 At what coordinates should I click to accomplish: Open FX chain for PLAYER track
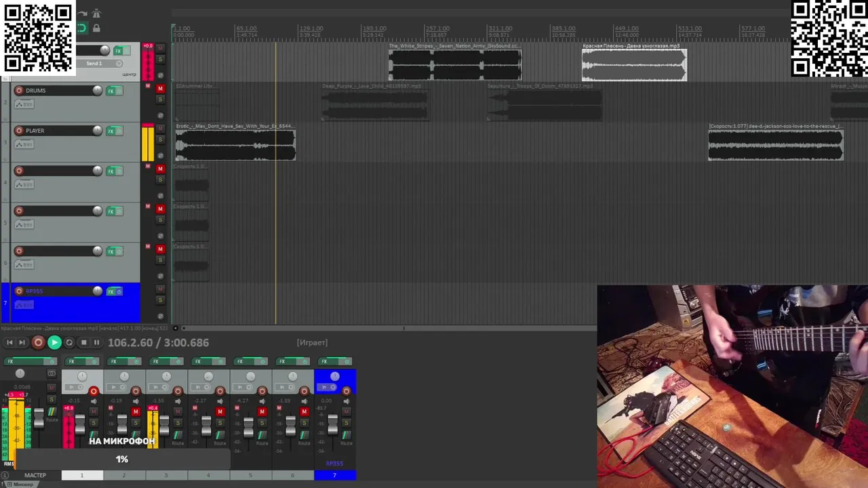pyautogui.click(x=111, y=131)
